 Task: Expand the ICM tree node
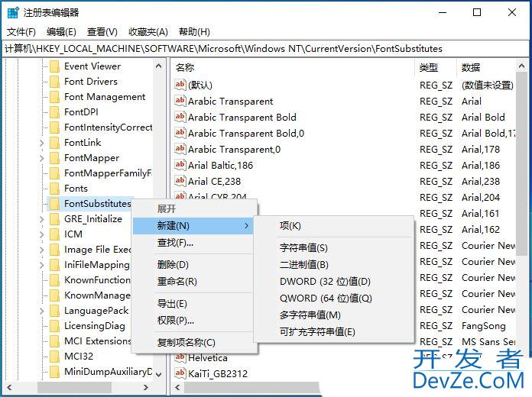click(42, 234)
